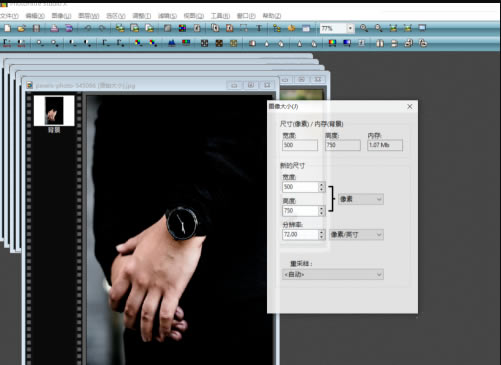This screenshot has height=365, width=501.
Task: Open the 图像 menu
Action: pyautogui.click(x=61, y=16)
